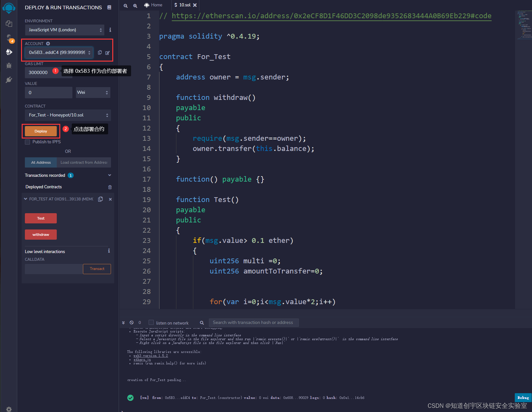Click the Load contract from Address field
This screenshot has height=412, width=532.
click(x=84, y=162)
